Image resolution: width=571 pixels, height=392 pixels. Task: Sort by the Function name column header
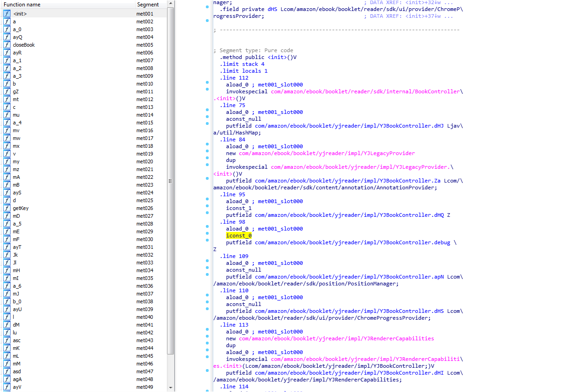point(67,5)
